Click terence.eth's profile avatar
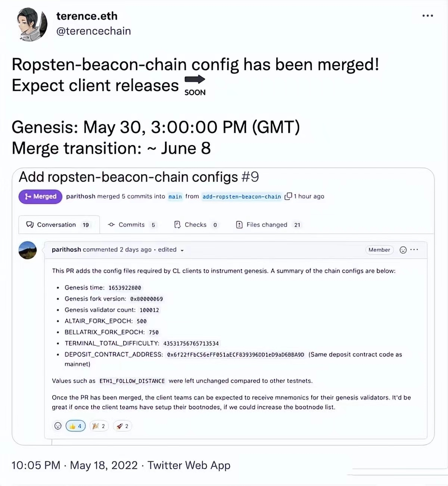This screenshot has height=486, width=448. pos(31,24)
